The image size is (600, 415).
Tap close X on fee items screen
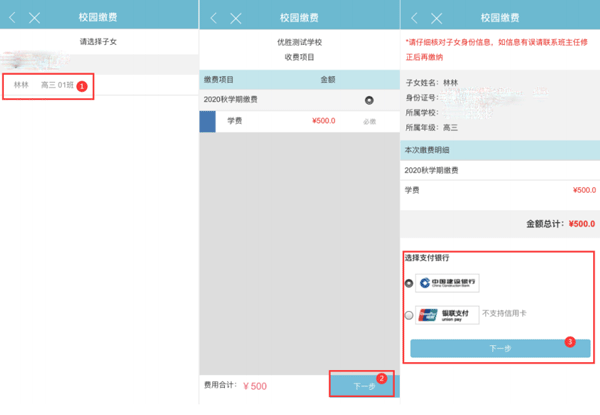pyautogui.click(x=236, y=18)
